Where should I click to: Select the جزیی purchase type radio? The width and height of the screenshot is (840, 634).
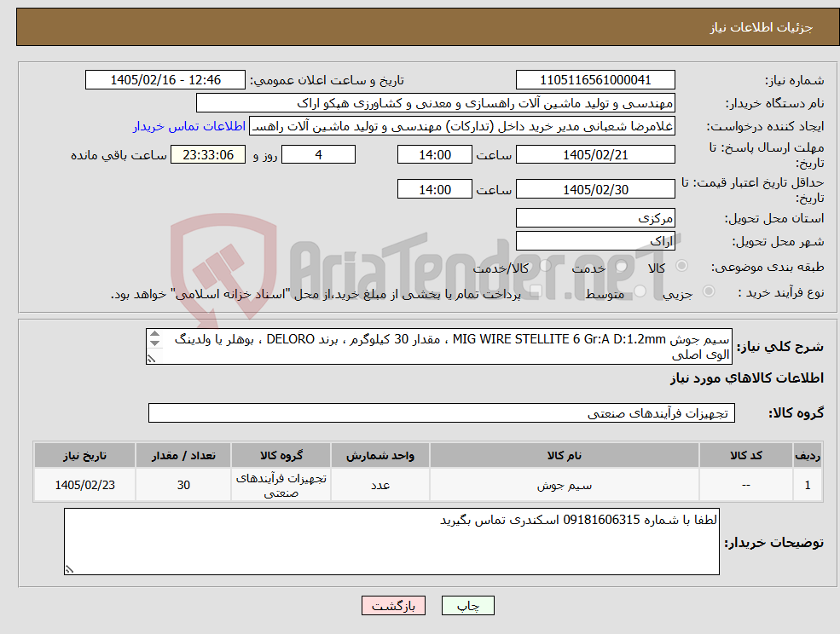708,291
